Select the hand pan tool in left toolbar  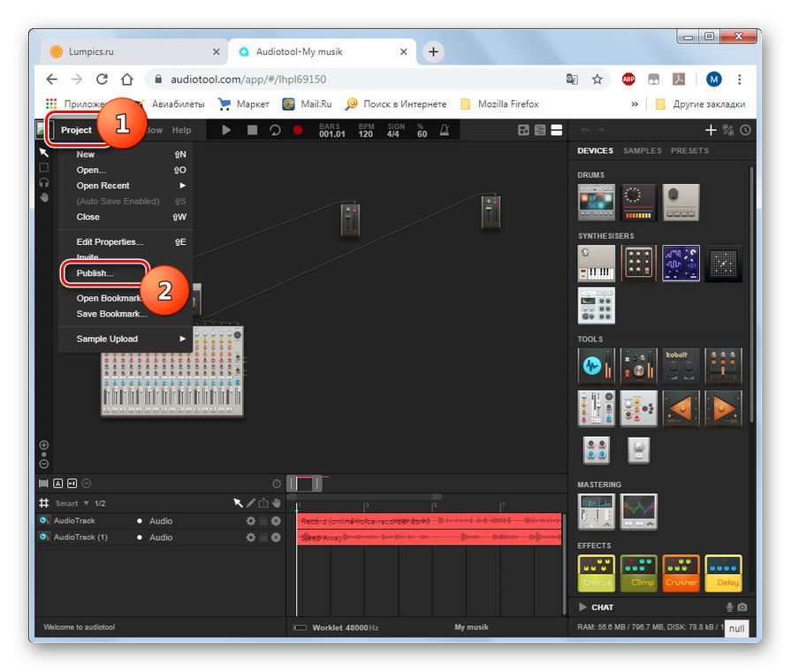pyautogui.click(x=44, y=197)
